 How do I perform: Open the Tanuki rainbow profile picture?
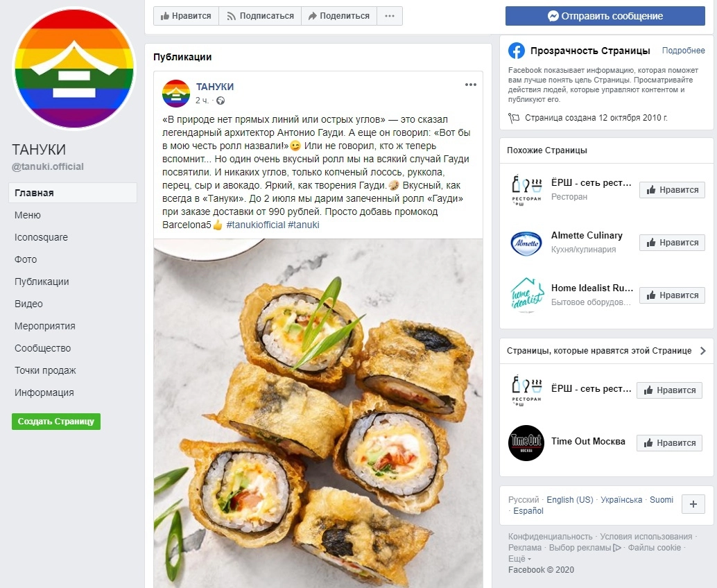(x=74, y=68)
